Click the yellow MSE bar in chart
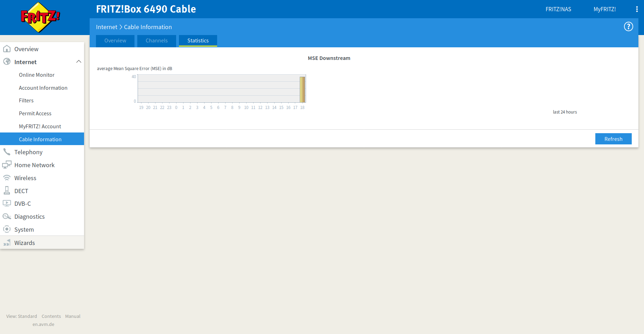The height and width of the screenshot is (334, 644). (x=302, y=90)
